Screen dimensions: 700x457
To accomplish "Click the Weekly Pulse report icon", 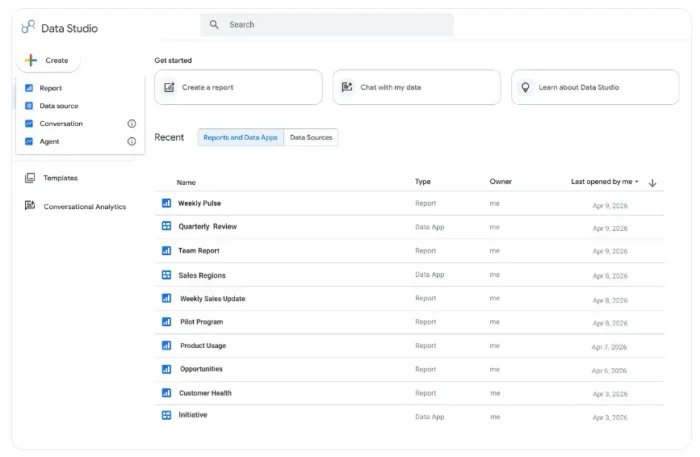I will point(167,203).
